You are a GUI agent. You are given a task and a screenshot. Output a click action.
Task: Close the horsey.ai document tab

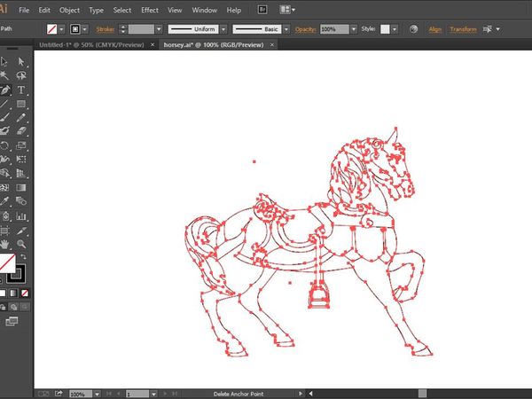click(272, 45)
